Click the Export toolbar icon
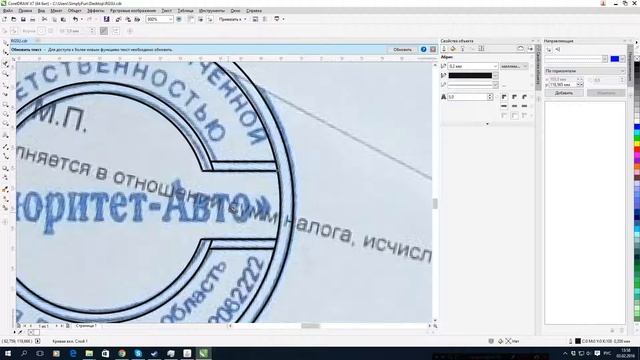 (x=128, y=19)
